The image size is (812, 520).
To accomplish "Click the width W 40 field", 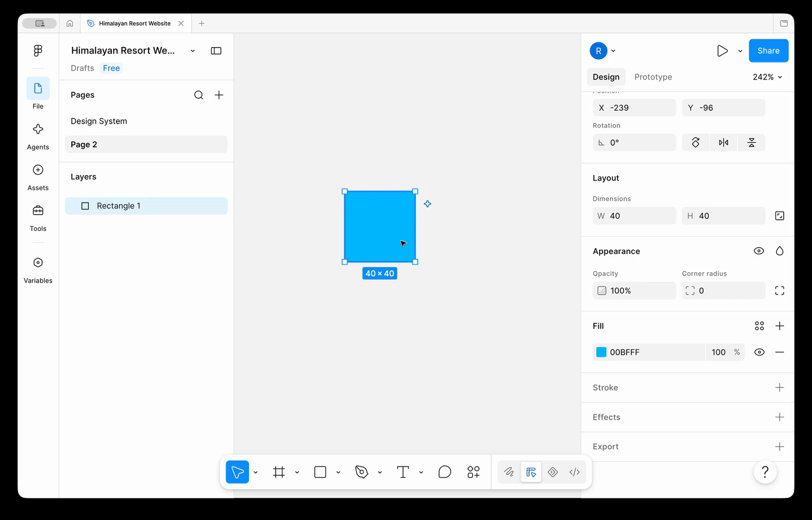I will pos(635,216).
